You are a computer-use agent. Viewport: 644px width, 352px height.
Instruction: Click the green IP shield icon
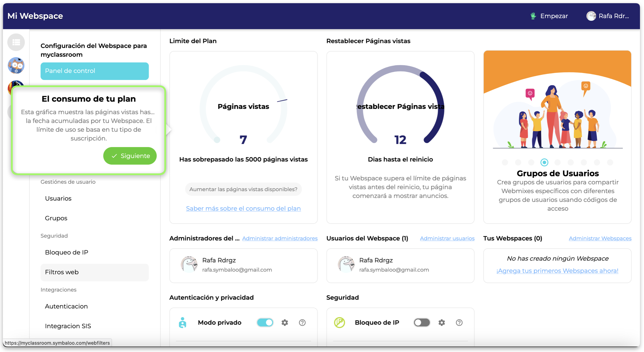339,322
